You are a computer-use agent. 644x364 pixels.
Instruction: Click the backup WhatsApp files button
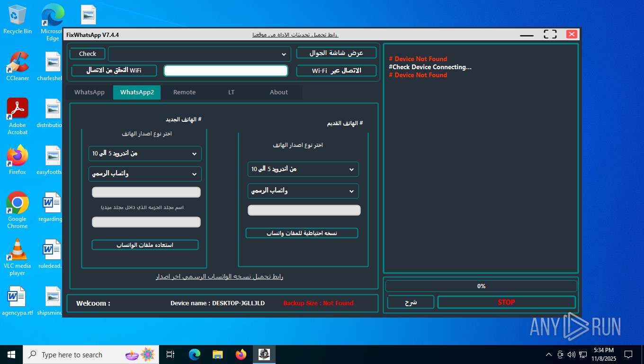click(x=302, y=233)
